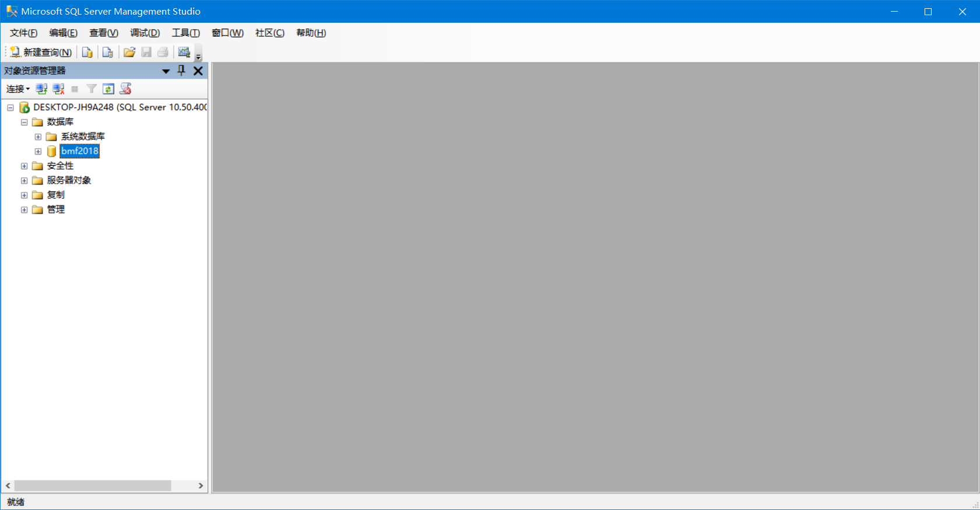Close the 对象资源管理器 panel
The width and height of the screenshot is (980, 510).
coord(198,71)
